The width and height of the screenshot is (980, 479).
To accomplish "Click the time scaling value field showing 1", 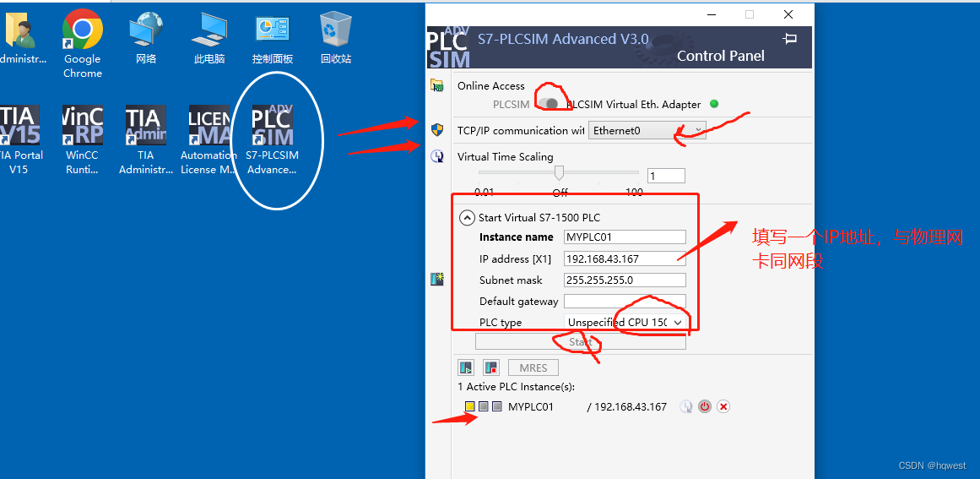I will pos(666,176).
